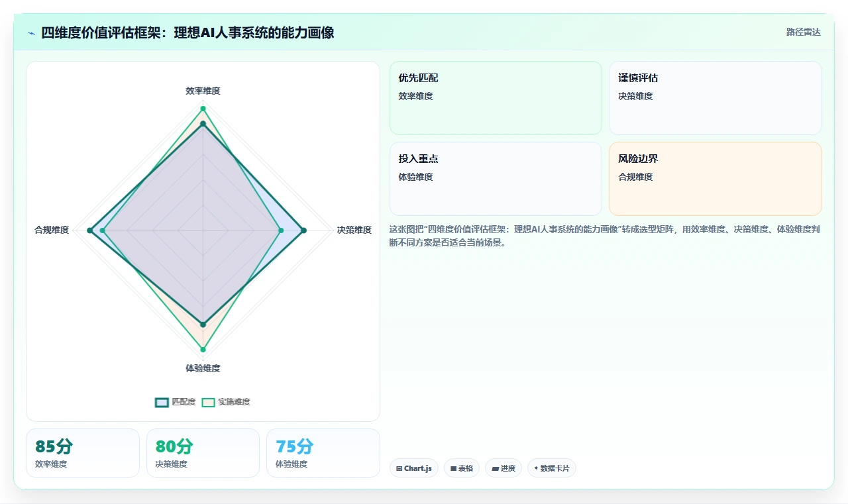The height and width of the screenshot is (504, 848).
Task: Click the 匹配度 data point on the 合规维度 axis
Action: [x=89, y=230]
